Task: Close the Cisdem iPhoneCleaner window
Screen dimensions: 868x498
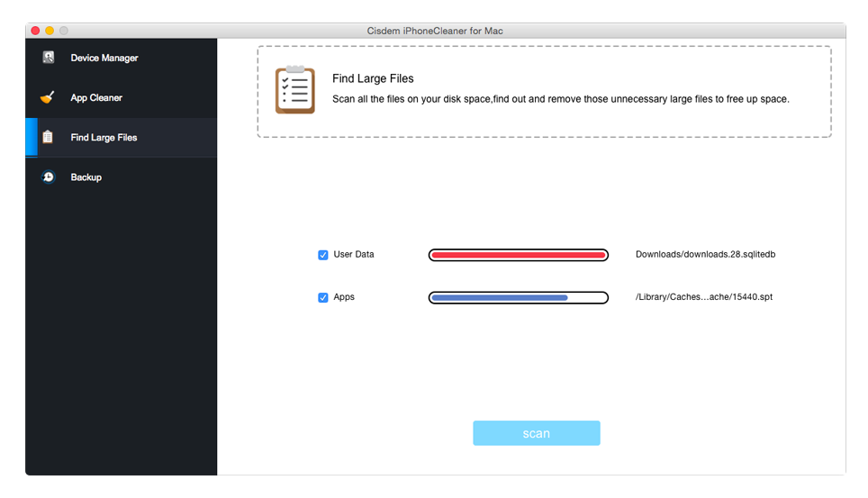Action: pos(35,31)
